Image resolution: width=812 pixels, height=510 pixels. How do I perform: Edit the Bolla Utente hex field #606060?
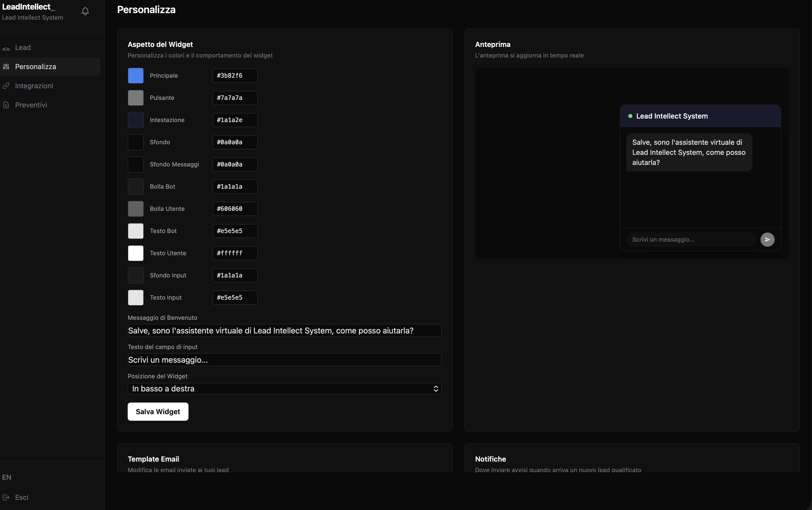pos(235,209)
